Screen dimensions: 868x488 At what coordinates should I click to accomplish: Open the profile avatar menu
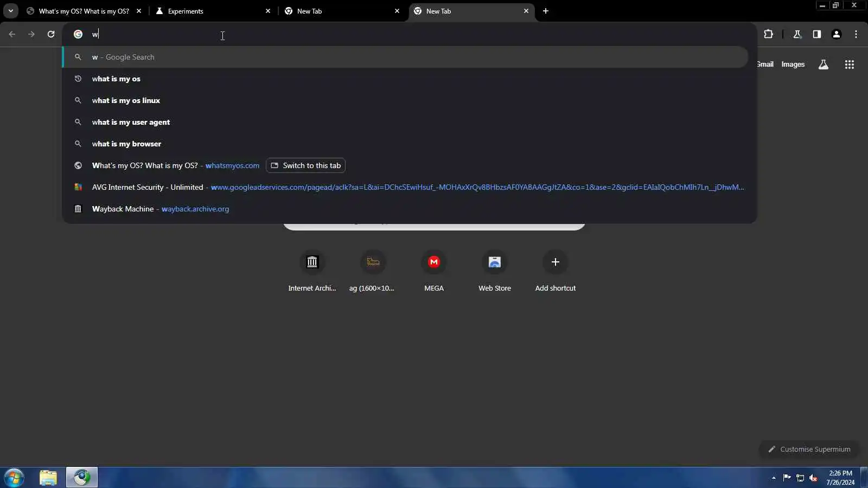[x=837, y=34]
